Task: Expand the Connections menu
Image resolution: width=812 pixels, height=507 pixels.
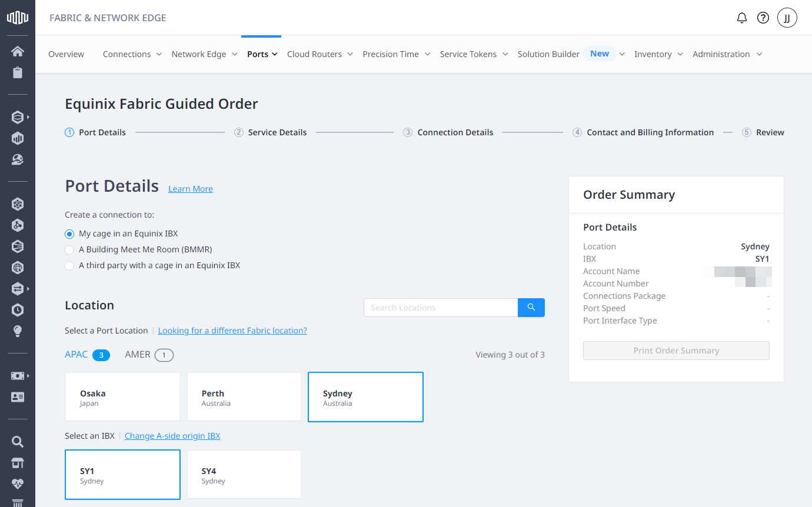Action: click(132, 54)
